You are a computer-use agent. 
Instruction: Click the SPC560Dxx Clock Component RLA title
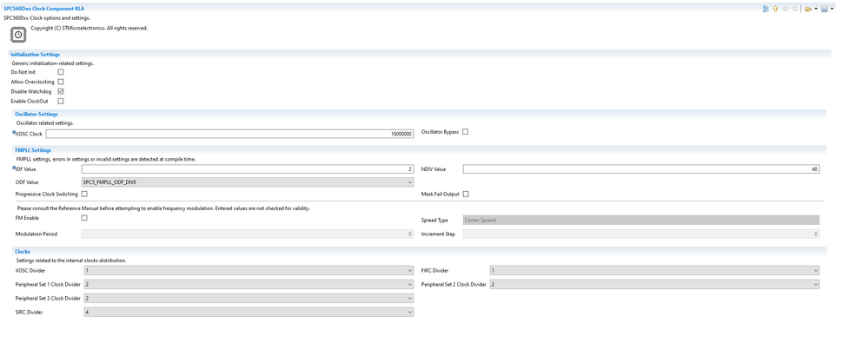(44, 9)
